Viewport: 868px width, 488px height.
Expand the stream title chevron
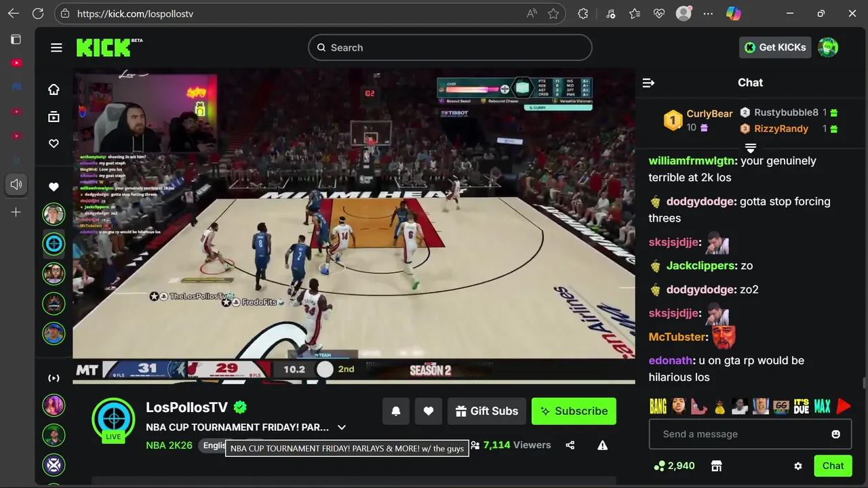point(342,427)
